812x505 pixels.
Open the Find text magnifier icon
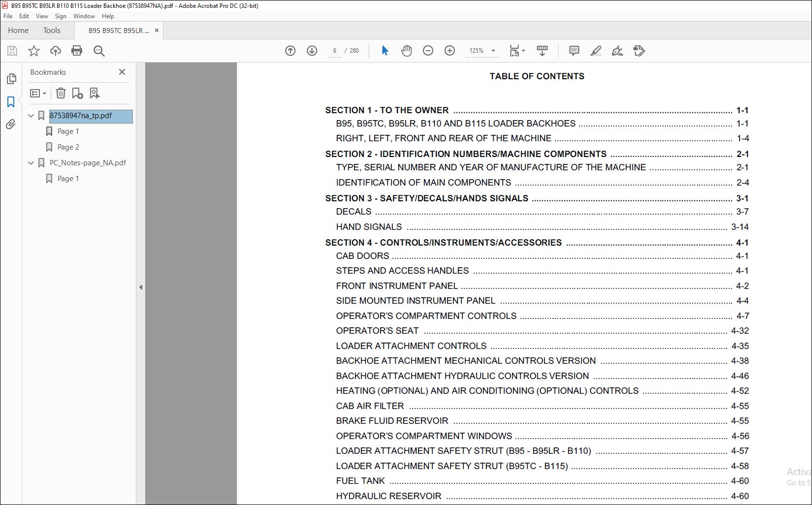[x=99, y=51]
